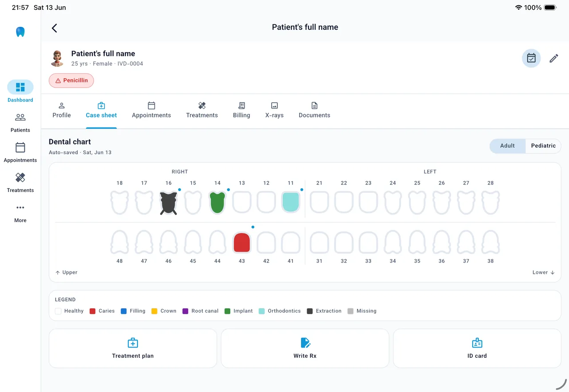Edit patient details with the pencil icon

554,58
